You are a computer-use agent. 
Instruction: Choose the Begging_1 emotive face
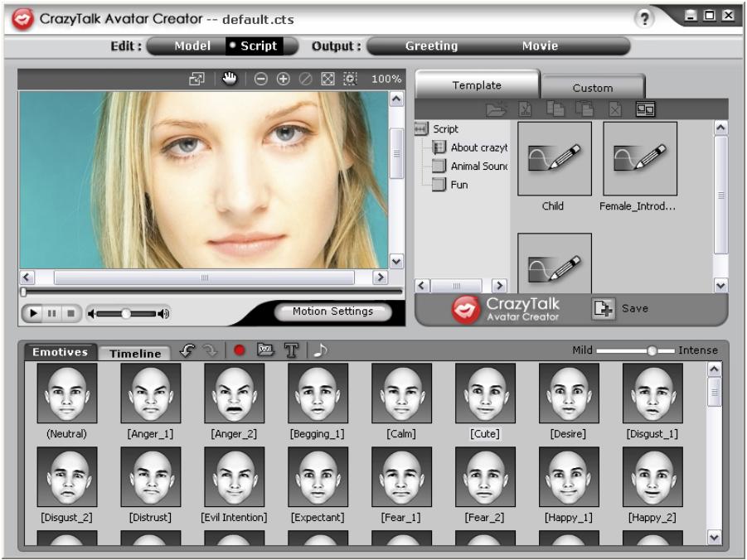[x=318, y=393]
